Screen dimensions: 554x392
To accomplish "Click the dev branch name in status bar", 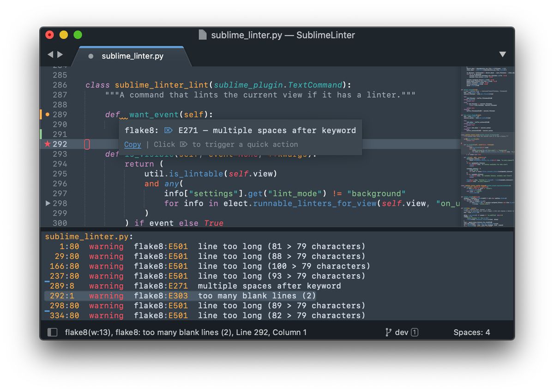I will pyautogui.click(x=402, y=332).
